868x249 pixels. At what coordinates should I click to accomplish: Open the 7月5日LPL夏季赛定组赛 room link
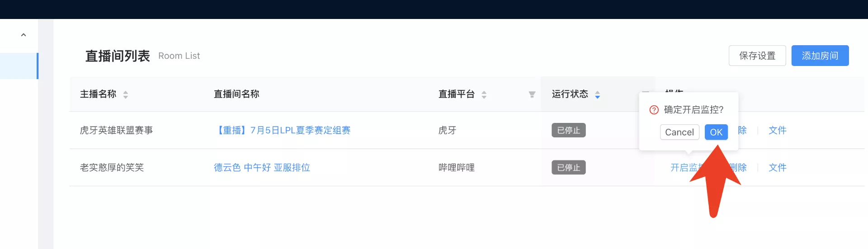coord(282,130)
